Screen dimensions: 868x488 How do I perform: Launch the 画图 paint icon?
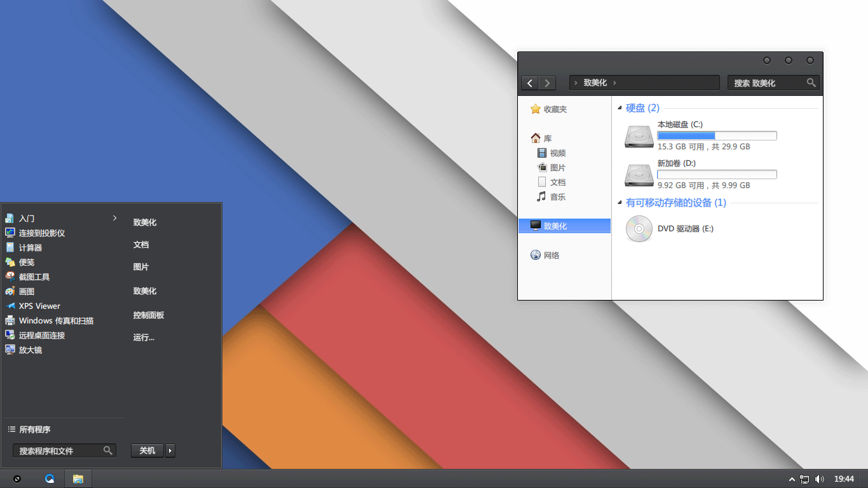(10, 292)
